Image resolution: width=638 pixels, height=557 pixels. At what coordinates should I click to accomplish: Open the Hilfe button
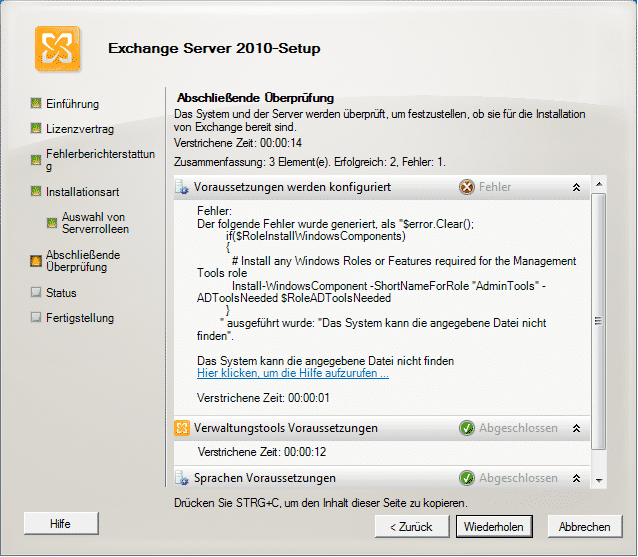point(61,524)
